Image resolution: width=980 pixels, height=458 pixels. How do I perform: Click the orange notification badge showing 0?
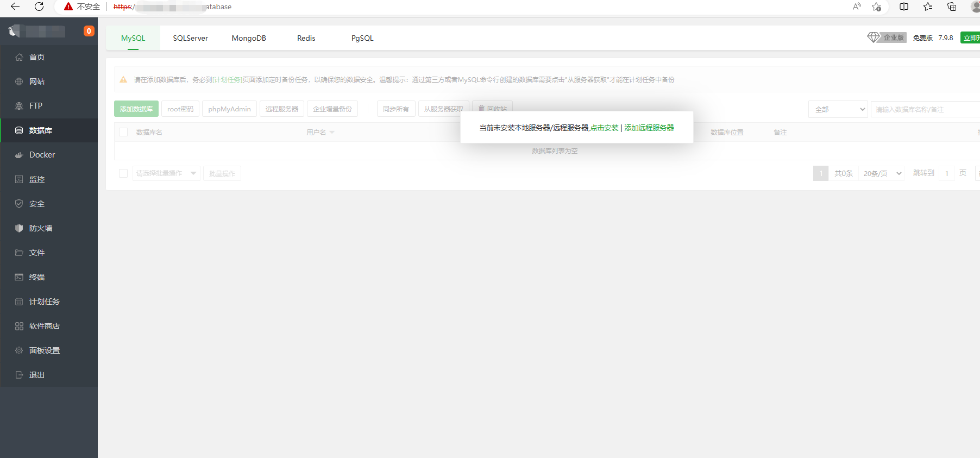click(x=89, y=31)
